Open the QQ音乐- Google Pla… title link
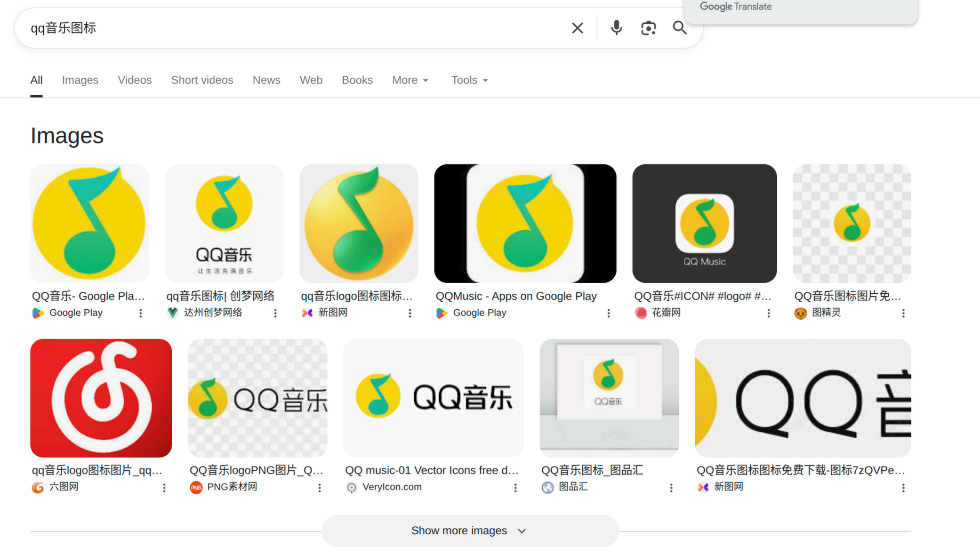 88,296
